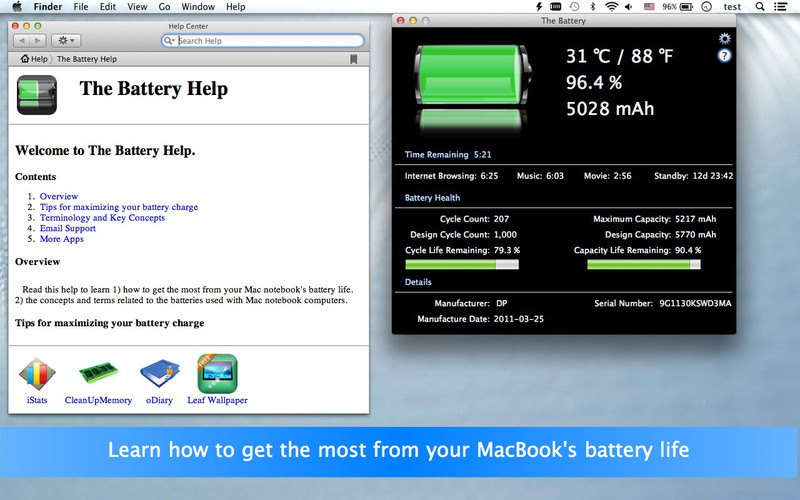Click the 31 °C / 88 °F temperature
The height and width of the screenshot is (500, 800).
619,56
